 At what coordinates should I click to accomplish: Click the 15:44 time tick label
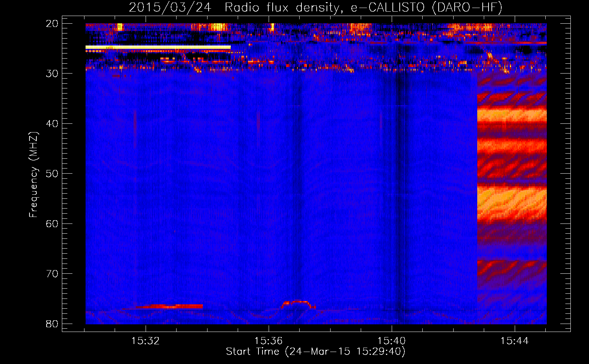[x=515, y=341]
